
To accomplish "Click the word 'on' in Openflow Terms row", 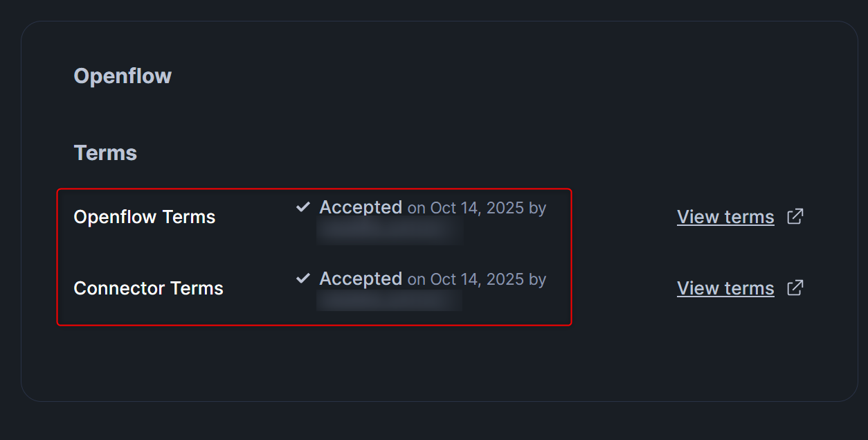I will 416,209.
